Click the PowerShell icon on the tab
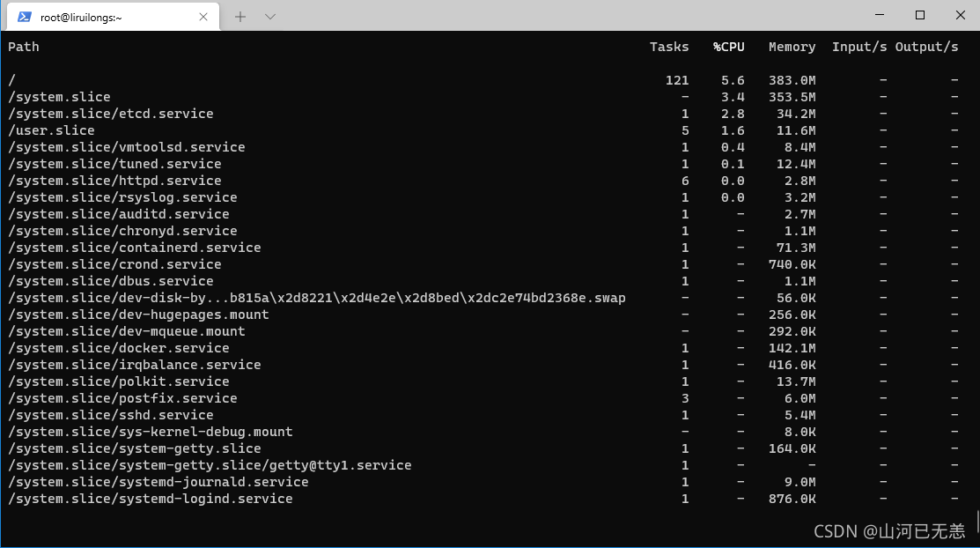The height and width of the screenshot is (548, 980). point(25,17)
